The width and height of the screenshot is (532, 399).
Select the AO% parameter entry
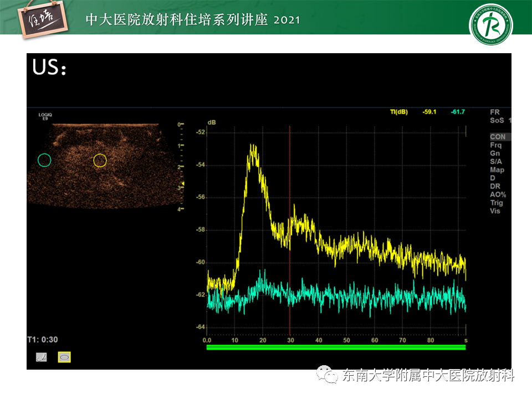498,195
